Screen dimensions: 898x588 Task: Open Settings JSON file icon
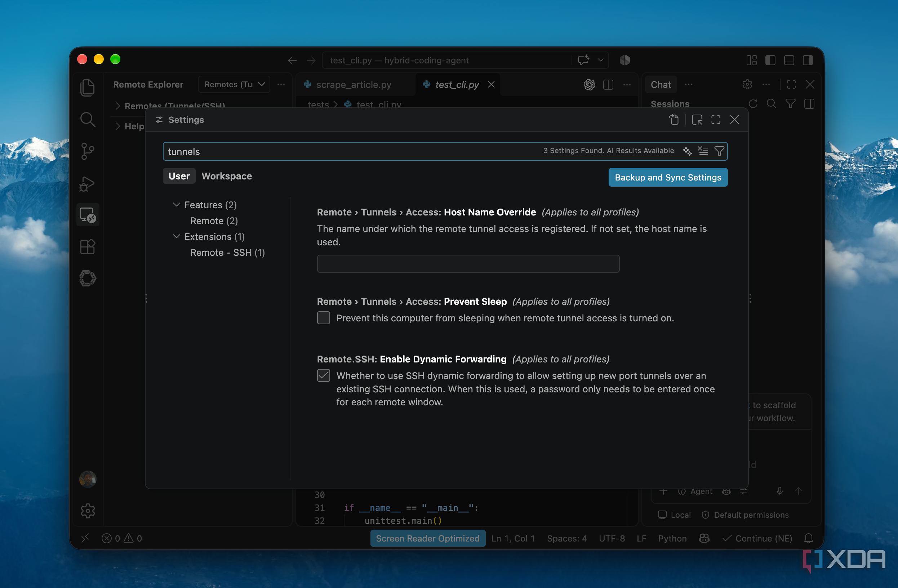[x=674, y=120]
